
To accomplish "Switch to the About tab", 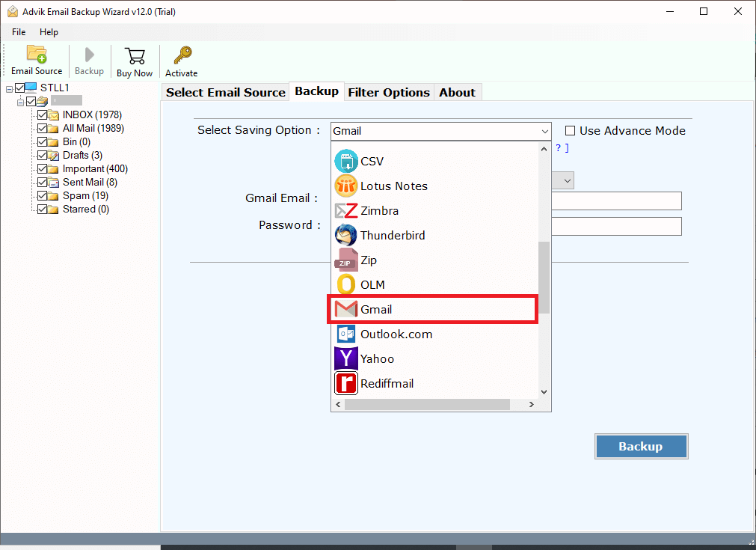I will point(457,92).
